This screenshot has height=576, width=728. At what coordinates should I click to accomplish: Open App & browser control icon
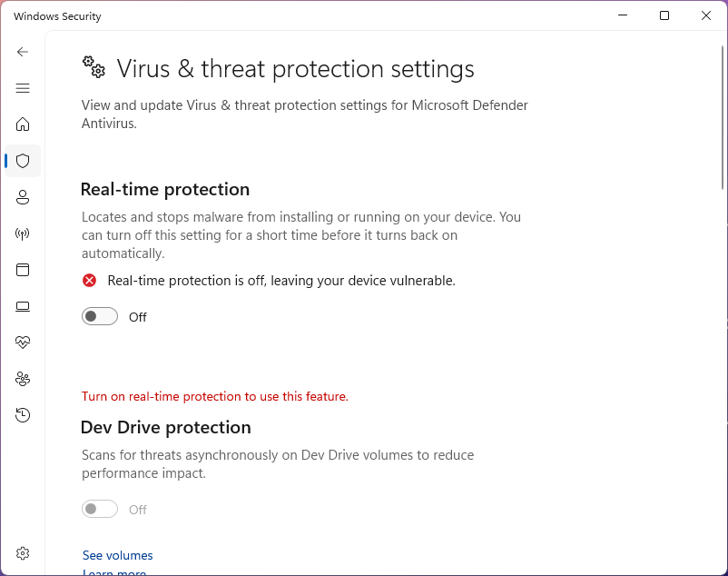tap(23, 270)
